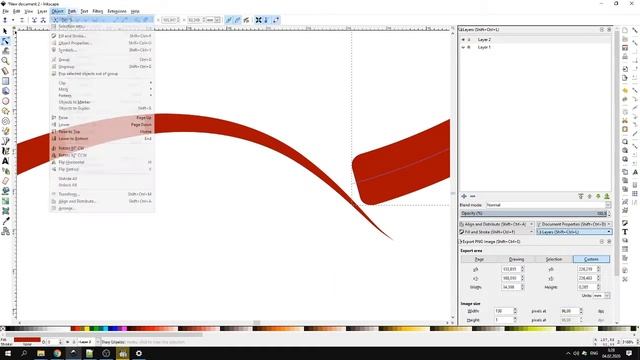Screen dimensions: 640x360
Task: Select the Ellipse circle tool
Action: tap(5, 101)
